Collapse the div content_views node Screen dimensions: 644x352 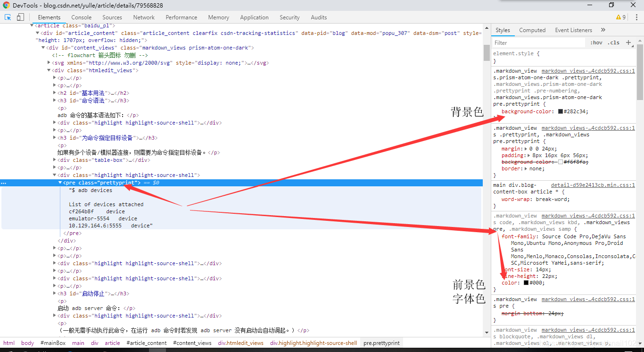(43, 48)
